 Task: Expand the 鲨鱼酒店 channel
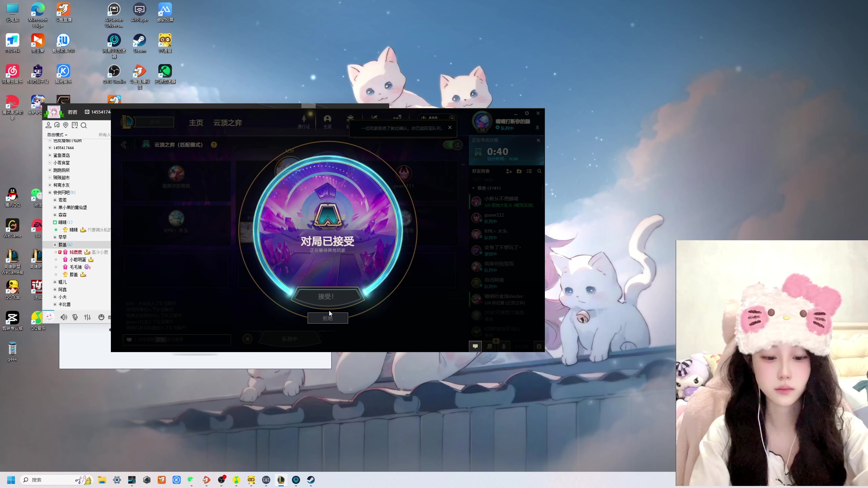[x=50, y=155]
